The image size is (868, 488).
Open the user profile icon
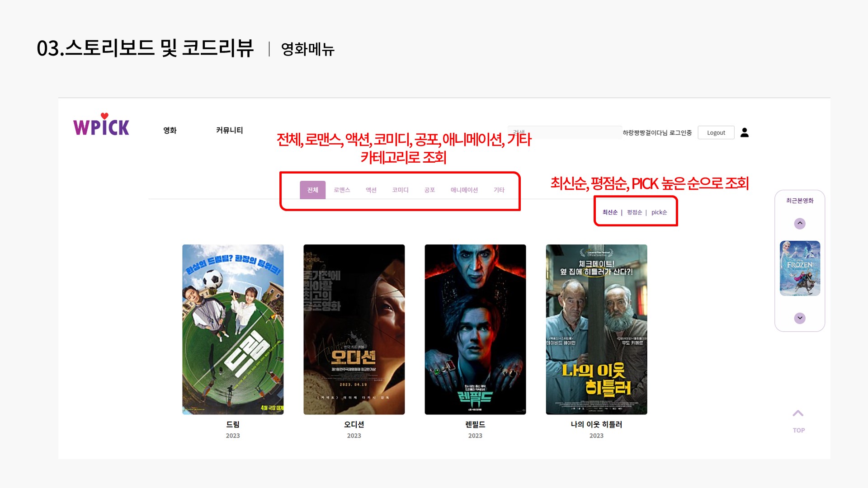[745, 132]
